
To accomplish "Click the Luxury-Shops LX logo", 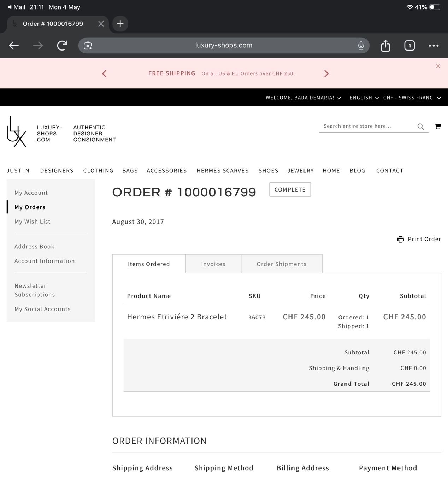I will point(16,132).
